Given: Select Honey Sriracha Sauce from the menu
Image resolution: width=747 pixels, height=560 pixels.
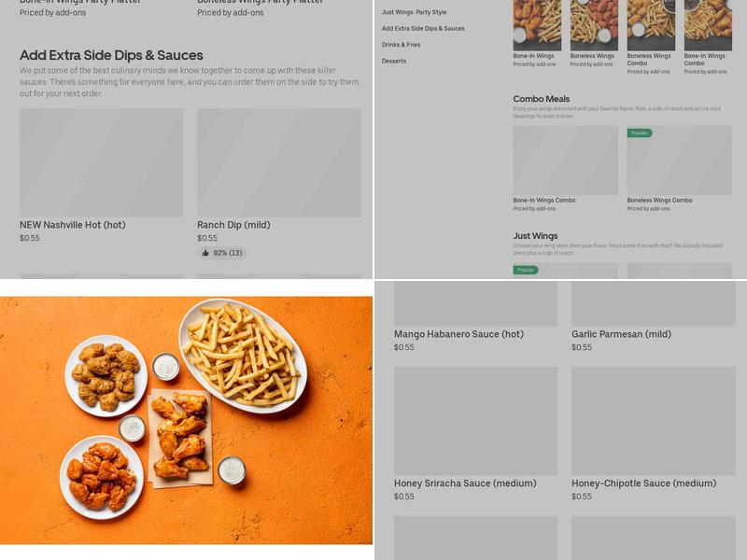Looking at the screenshot, I should pyautogui.click(x=463, y=483).
